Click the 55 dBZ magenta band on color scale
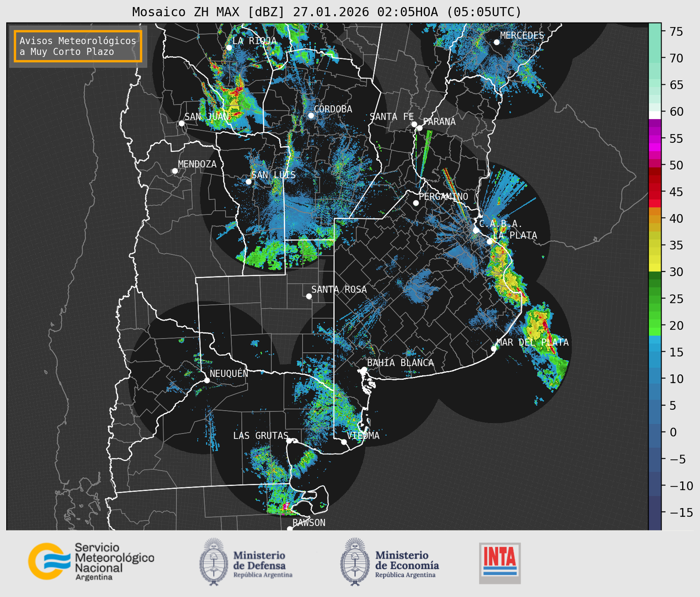Screen dimensions: 700x597 [x=655, y=138]
